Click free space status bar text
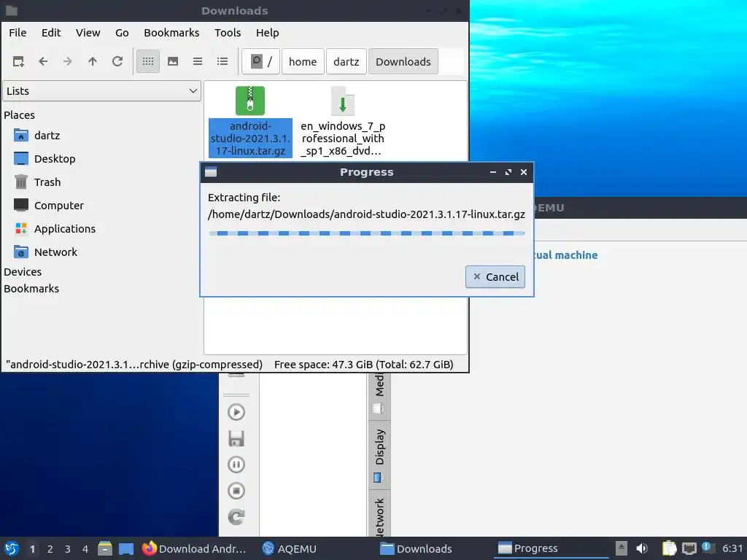747x560 pixels. (x=363, y=365)
